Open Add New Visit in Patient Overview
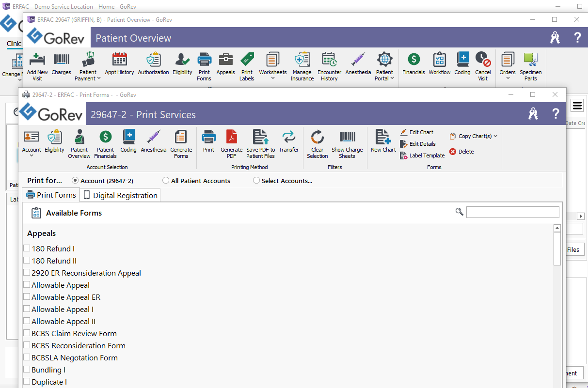The height and width of the screenshot is (388, 588). click(x=37, y=66)
